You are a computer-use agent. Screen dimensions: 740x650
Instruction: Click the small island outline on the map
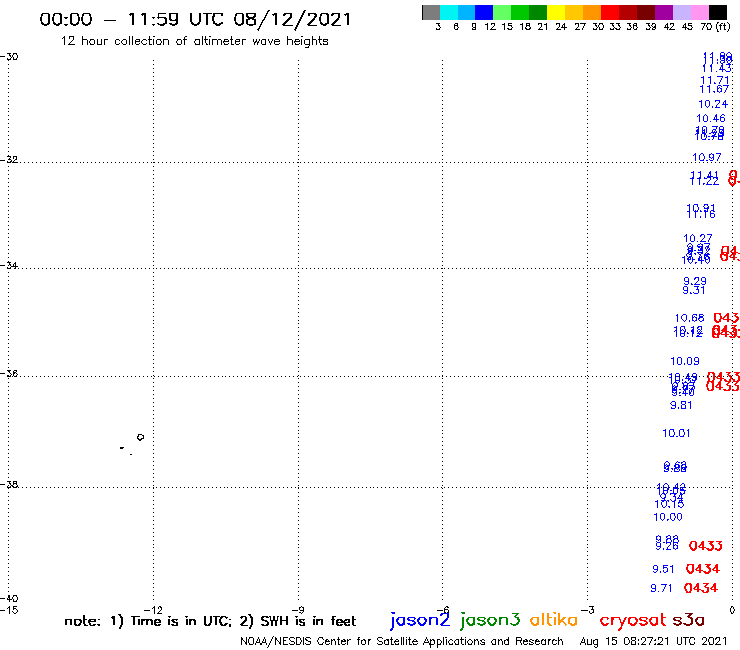(x=140, y=437)
